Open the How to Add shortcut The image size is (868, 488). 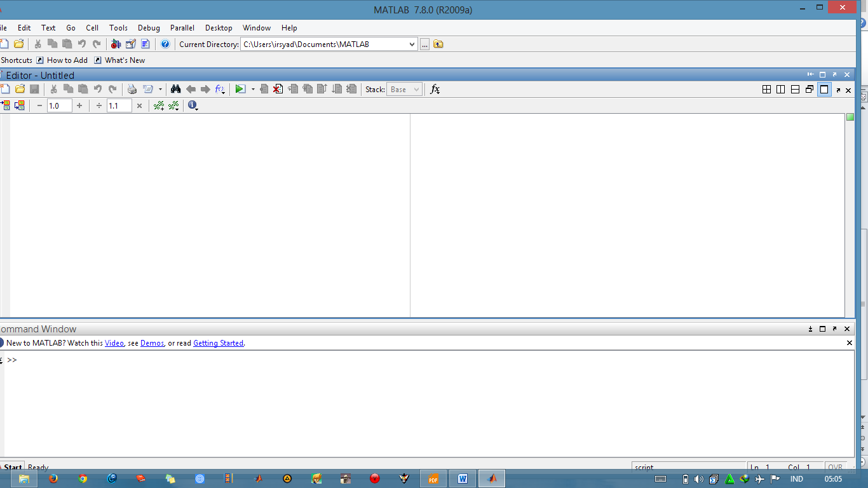(62, 60)
